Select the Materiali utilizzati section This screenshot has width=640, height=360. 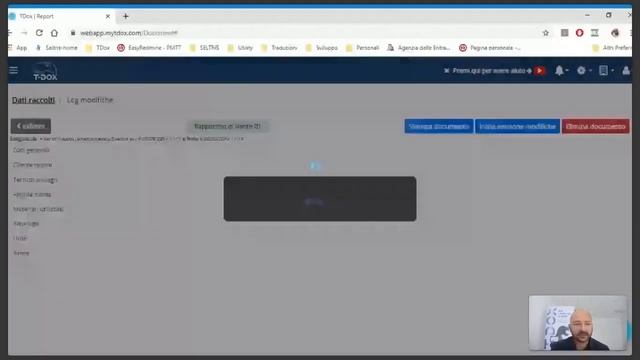[x=38, y=209]
